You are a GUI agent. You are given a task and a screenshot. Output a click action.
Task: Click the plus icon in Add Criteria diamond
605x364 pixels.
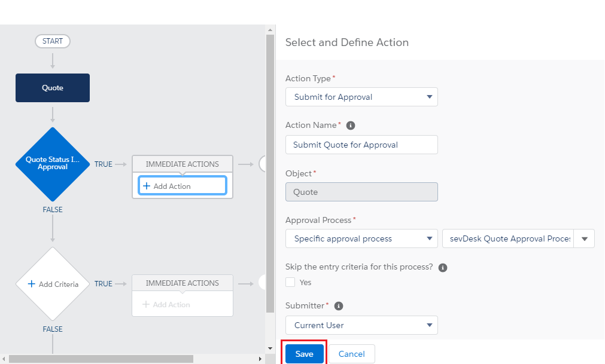pos(32,285)
